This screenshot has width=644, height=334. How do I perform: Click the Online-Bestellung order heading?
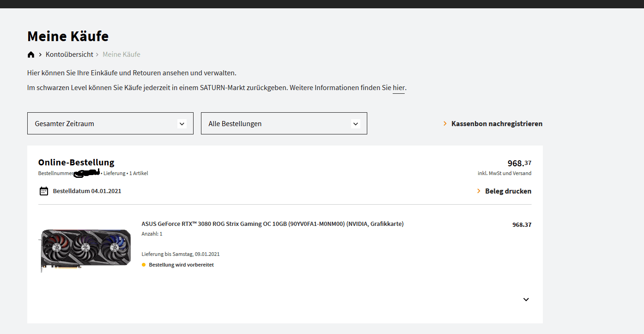coord(76,162)
